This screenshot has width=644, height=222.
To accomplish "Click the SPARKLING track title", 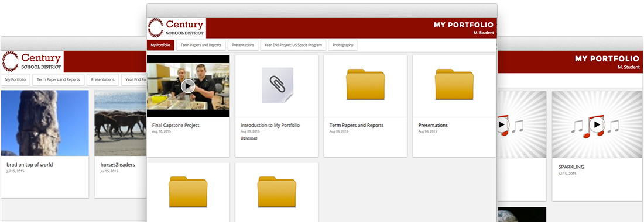I will point(571,167).
